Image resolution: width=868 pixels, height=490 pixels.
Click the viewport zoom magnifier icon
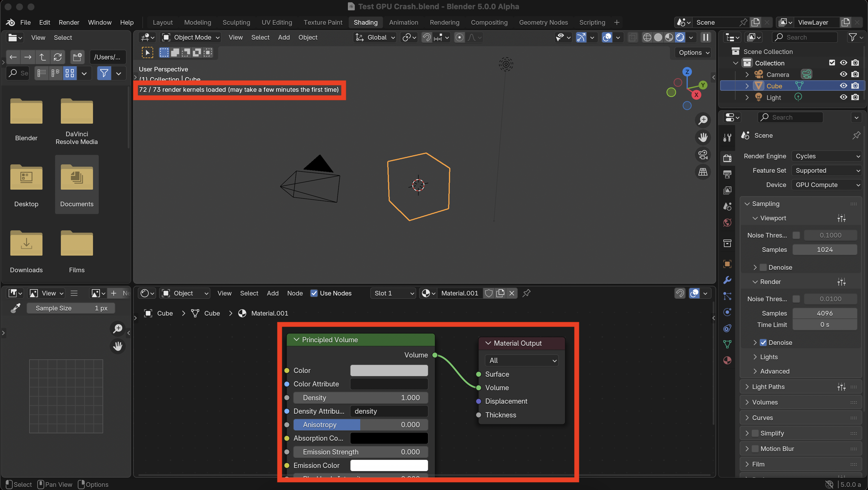[703, 120]
